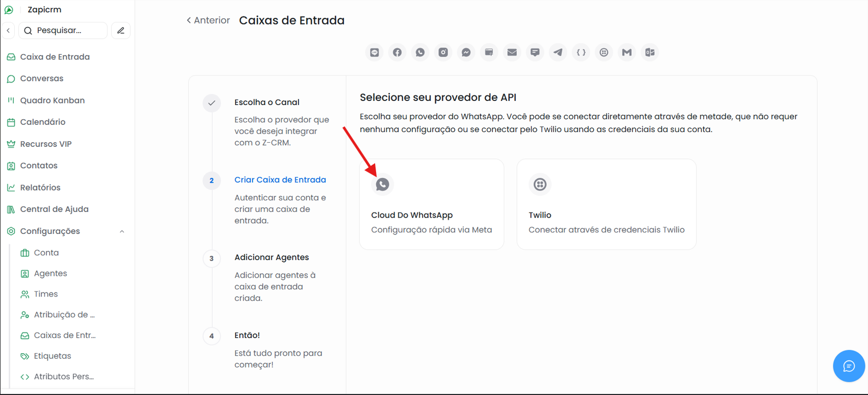This screenshot has width=868, height=395.
Task: Open the floating chat support bubble
Action: click(849, 366)
